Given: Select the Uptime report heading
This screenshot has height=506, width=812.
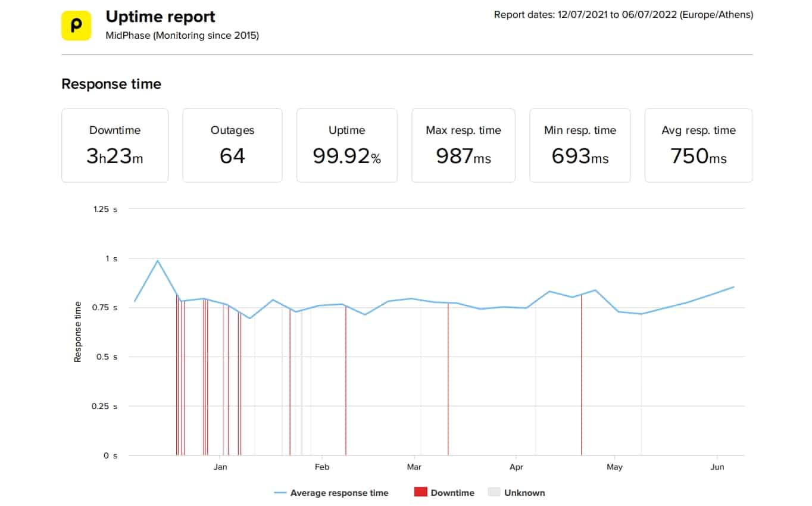Looking at the screenshot, I should (x=161, y=17).
